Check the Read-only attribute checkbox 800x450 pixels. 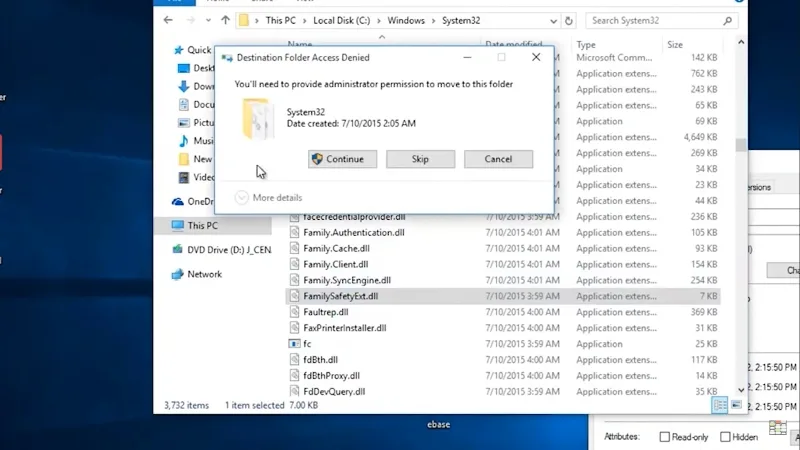click(x=664, y=437)
